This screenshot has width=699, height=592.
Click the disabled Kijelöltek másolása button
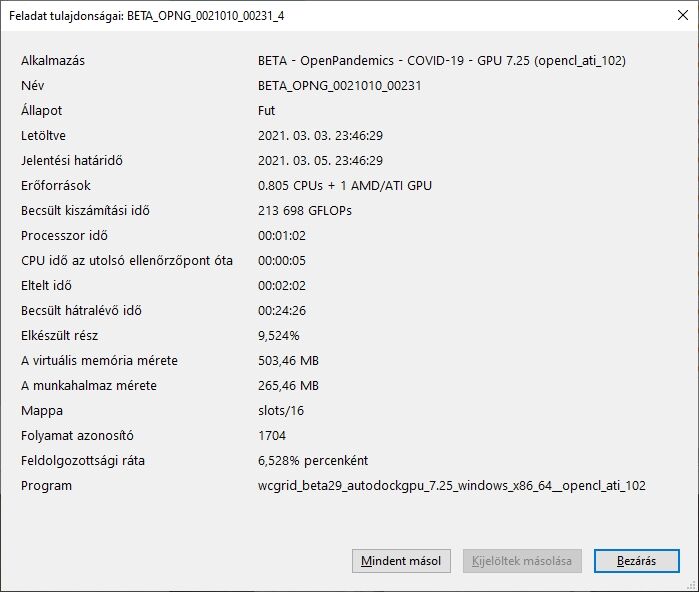coord(522,561)
